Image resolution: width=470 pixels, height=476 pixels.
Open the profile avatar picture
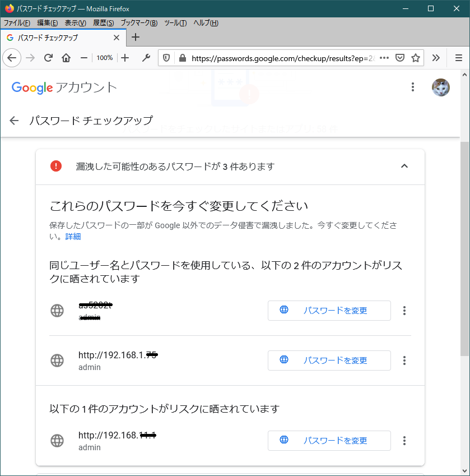point(440,87)
